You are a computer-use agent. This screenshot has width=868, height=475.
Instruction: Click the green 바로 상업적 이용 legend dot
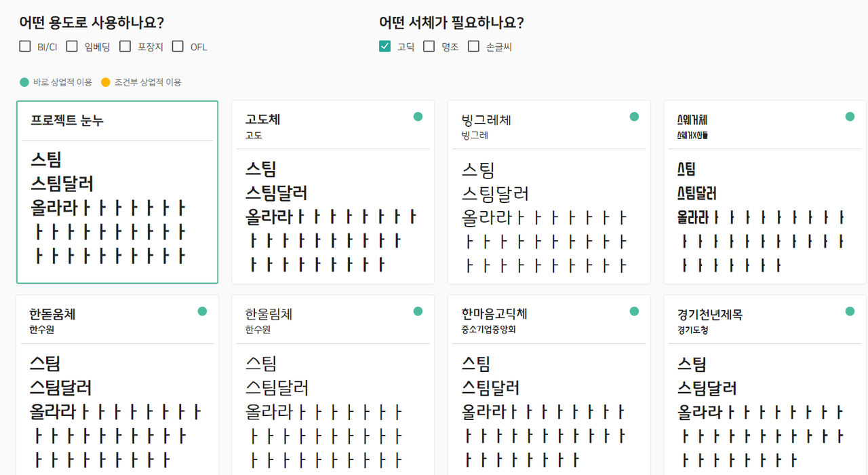(24, 82)
